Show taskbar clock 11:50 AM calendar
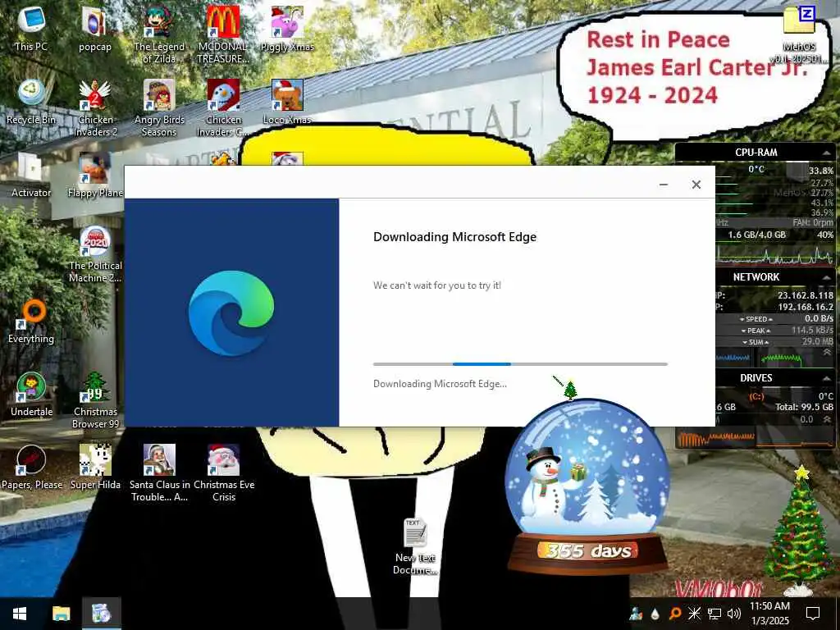 click(x=769, y=614)
